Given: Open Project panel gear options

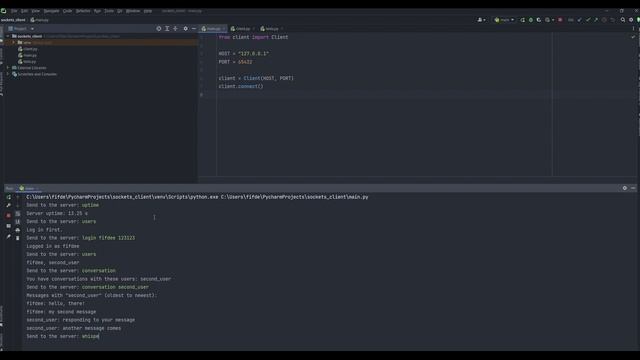Looking at the screenshot, I should [185, 29].
